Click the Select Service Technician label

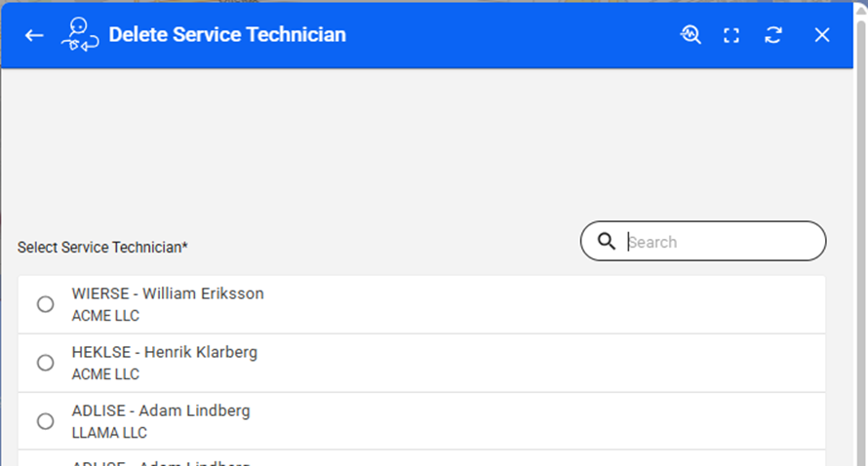(102, 248)
